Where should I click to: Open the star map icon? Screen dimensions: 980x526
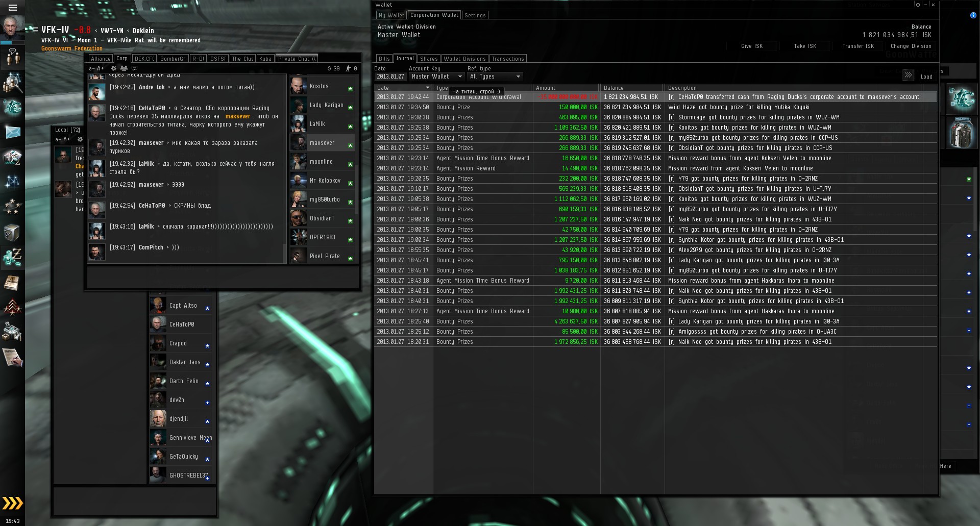click(12, 182)
